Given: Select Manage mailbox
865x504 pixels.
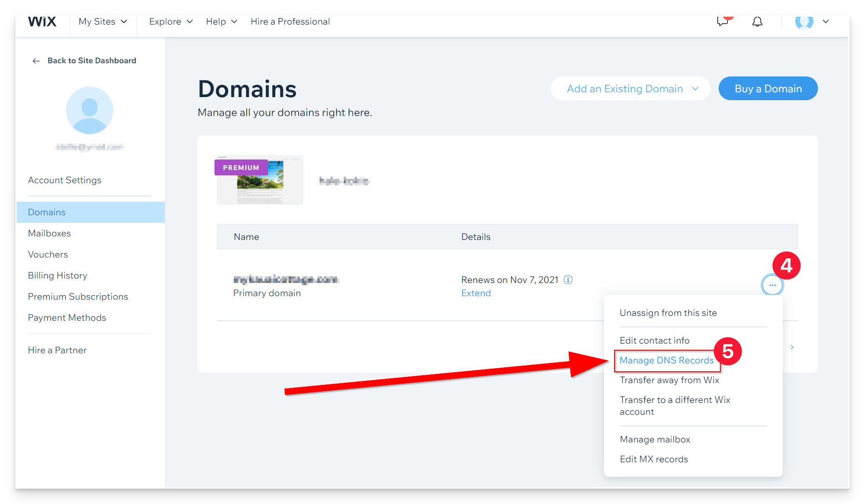Looking at the screenshot, I should tap(655, 439).
